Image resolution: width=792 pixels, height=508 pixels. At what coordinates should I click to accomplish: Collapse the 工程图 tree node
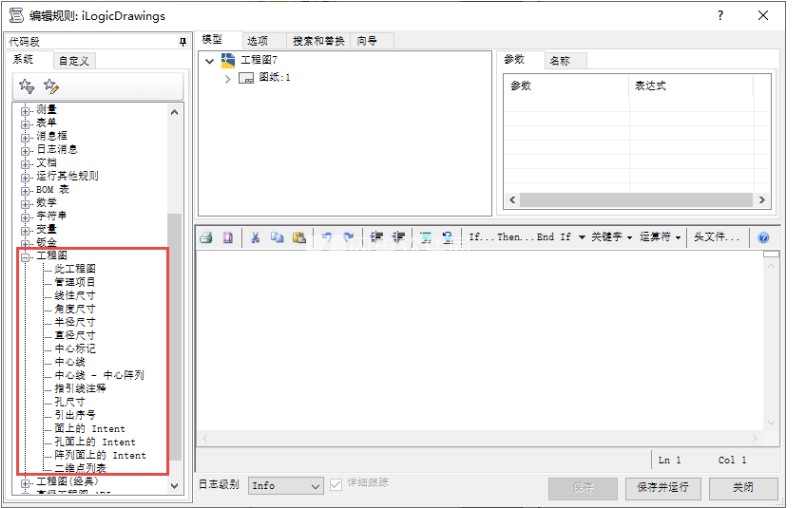click(x=26, y=256)
